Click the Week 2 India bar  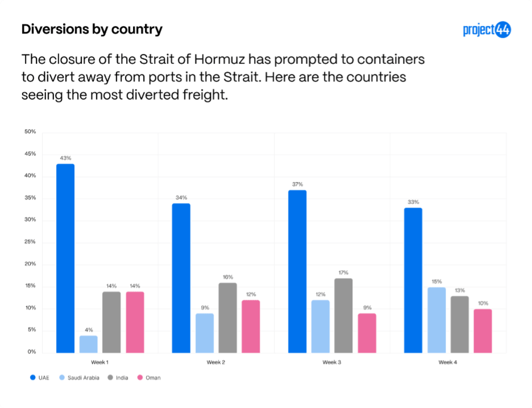(227, 318)
